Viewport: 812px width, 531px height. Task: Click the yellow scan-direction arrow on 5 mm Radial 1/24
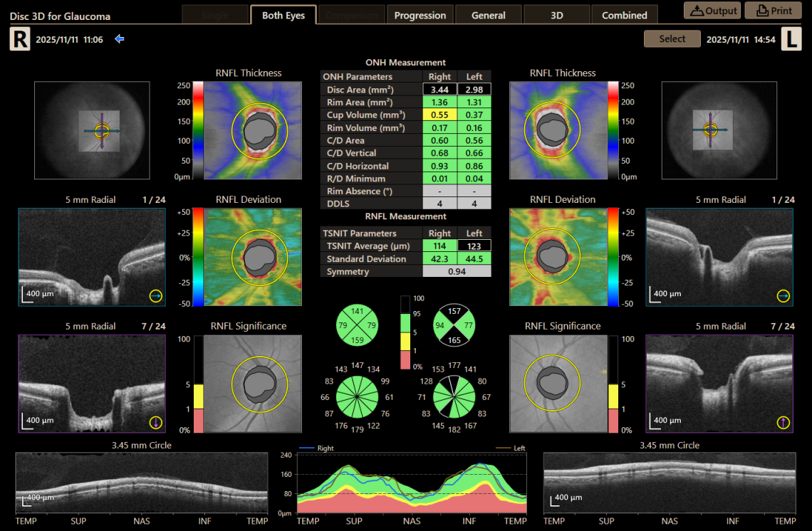[156, 295]
